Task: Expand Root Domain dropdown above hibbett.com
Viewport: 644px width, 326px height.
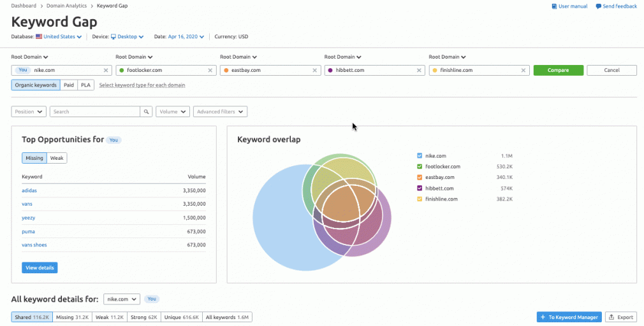Action: 342,57
